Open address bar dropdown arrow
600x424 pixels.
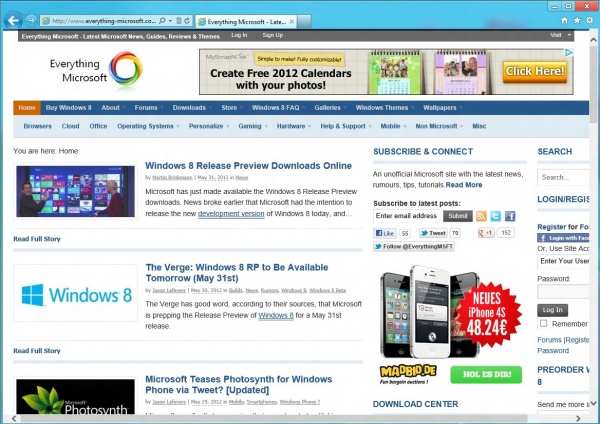[170, 21]
